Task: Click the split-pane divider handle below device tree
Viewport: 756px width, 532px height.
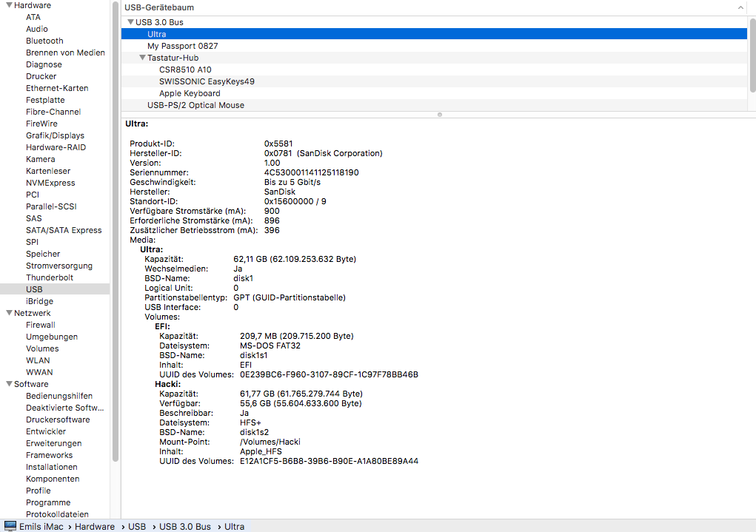Action: pos(440,115)
